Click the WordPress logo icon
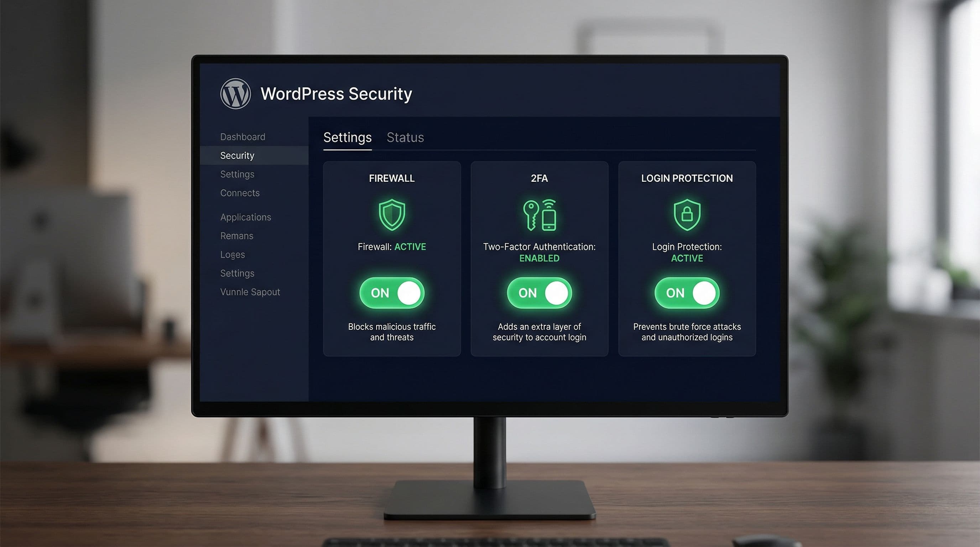 tap(235, 94)
